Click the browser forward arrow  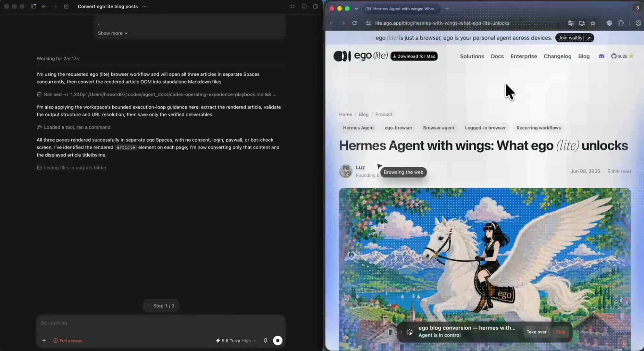click(343, 23)
